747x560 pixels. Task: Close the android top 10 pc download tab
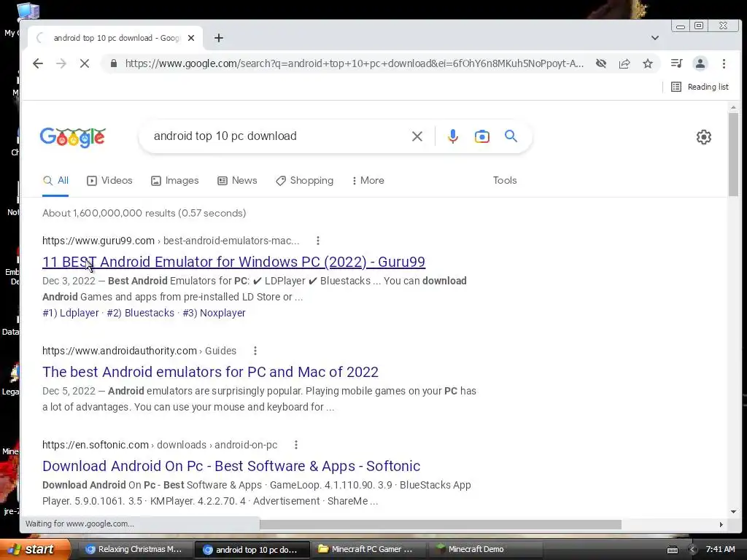191,38
